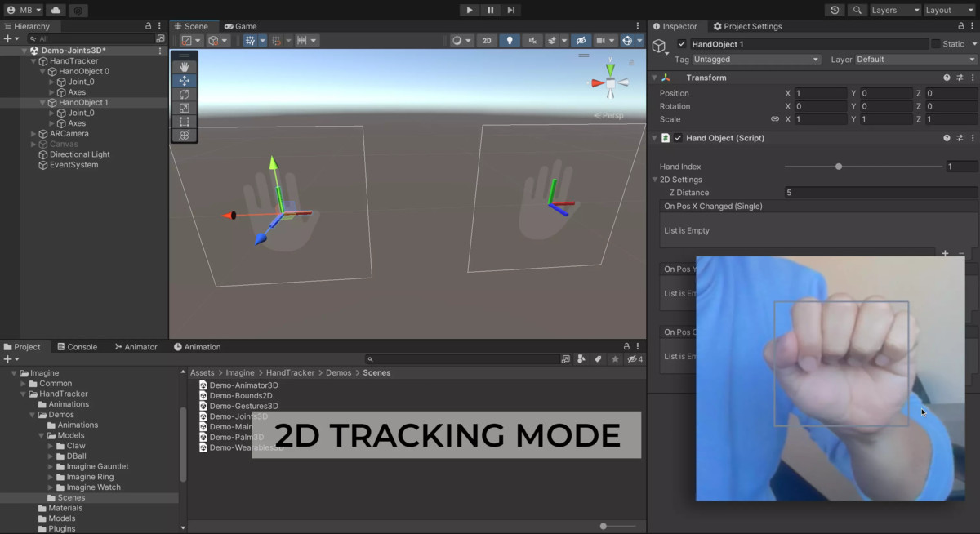Click the Play button in the toolbar

tap(469, 10)
